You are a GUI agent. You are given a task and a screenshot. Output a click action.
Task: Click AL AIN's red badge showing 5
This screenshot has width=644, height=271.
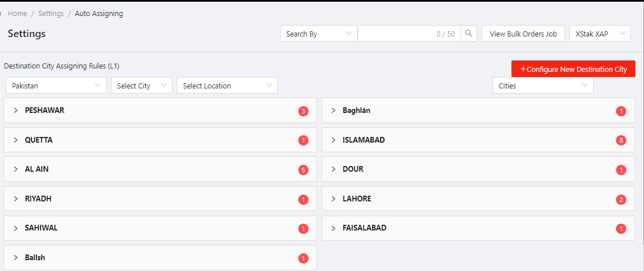click(x=303, y=170)
